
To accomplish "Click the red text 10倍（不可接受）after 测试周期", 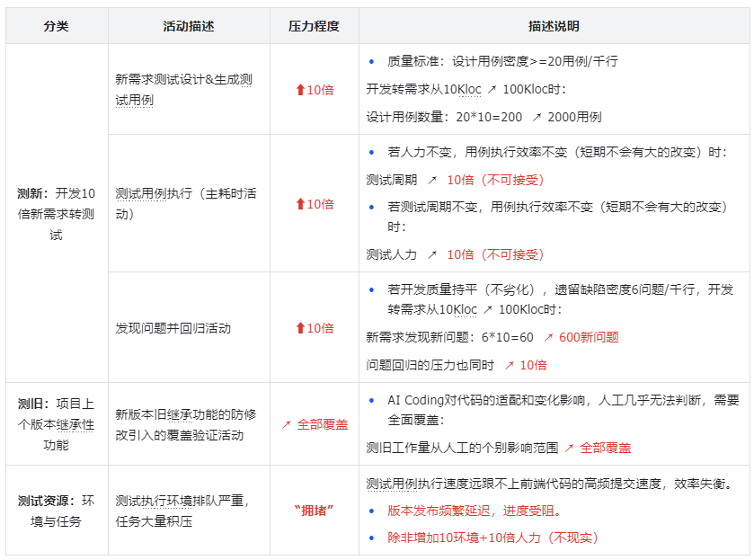I will (x=495, y=180).
